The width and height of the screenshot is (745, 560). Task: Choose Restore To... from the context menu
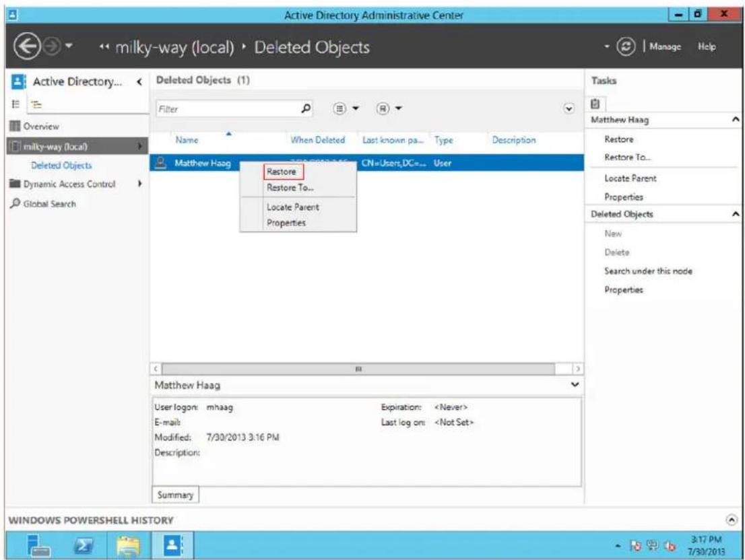pos(290,188)
